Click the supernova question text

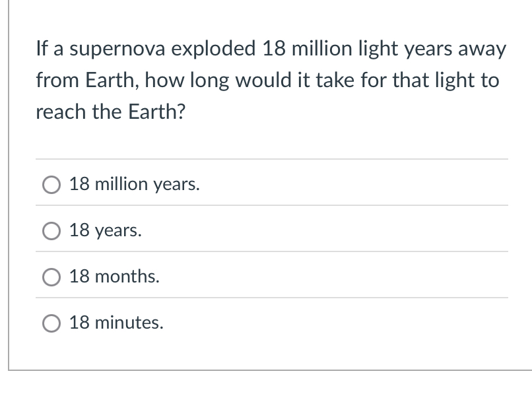tap(271, 80)
